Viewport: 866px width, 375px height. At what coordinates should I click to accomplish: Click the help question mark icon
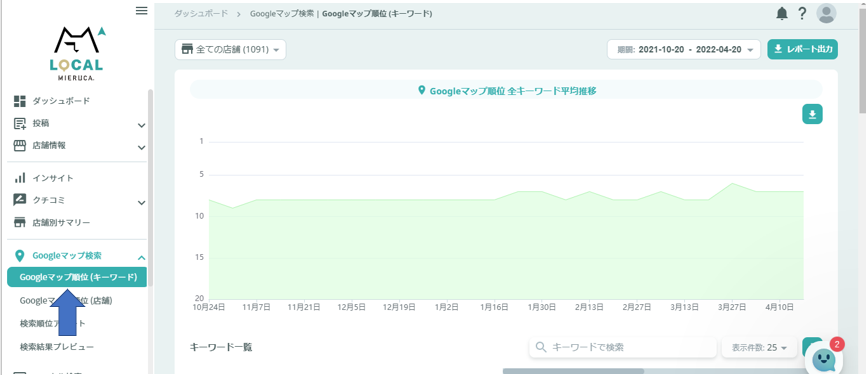802,14
